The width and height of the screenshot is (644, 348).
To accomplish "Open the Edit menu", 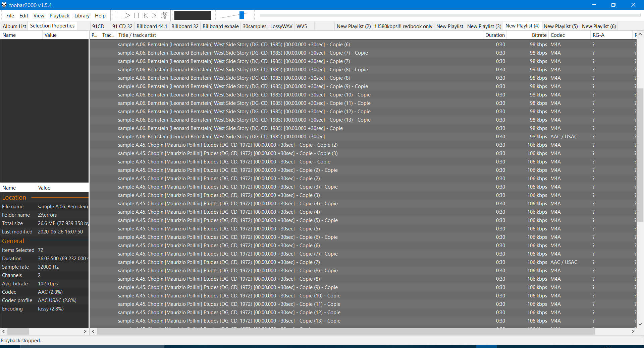I will point(24,16).
